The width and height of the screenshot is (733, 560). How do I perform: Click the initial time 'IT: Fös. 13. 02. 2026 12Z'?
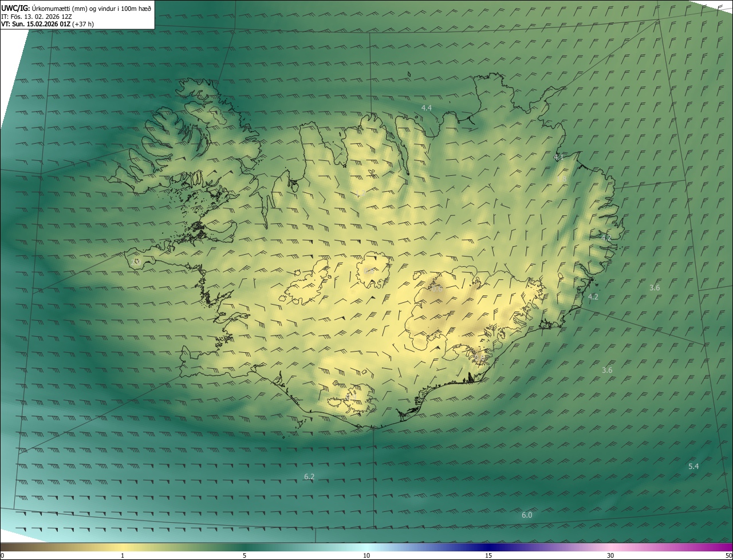click(37, 16)
